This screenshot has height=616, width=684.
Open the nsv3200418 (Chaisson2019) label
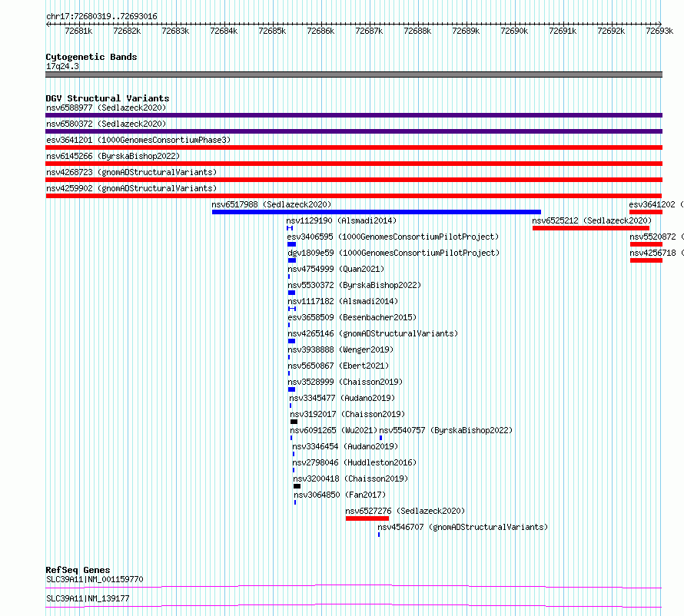(x=350, y=479)
